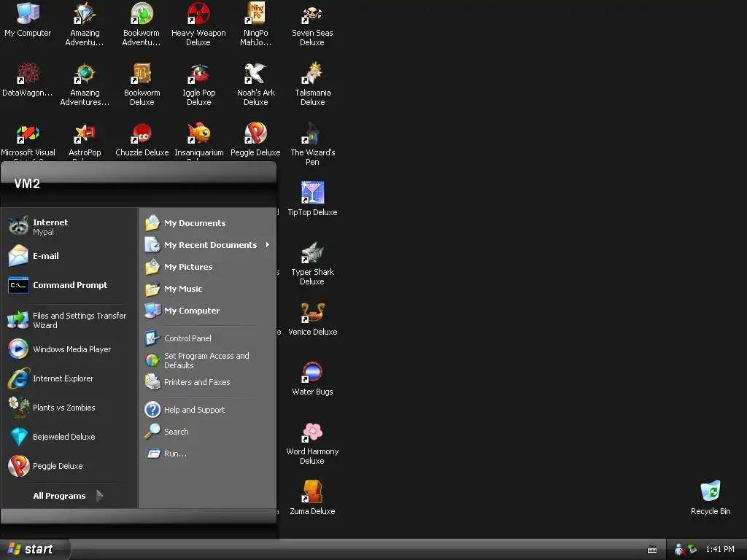Open My Pictures in the Start menu
Viewport: 747px width, 560px height.
click(x=208, y=267)
